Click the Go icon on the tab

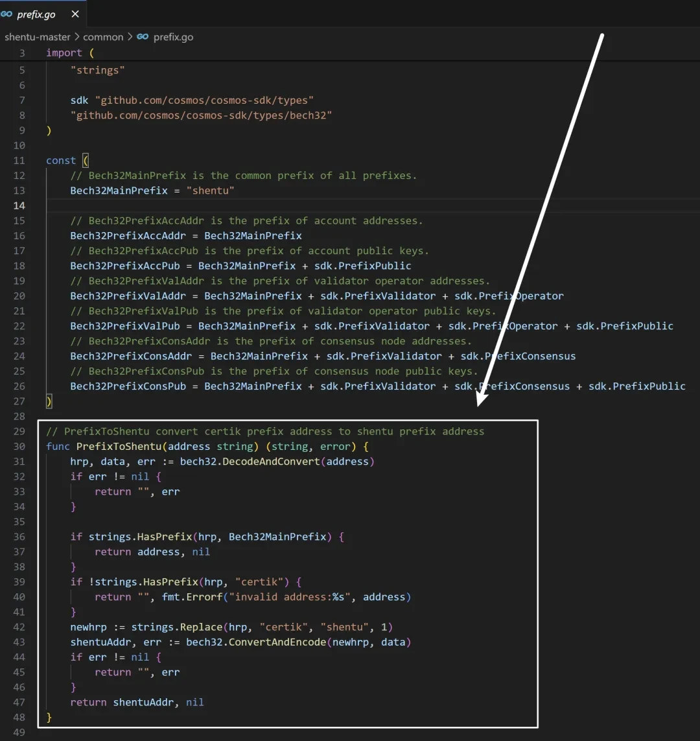pos(7,14)
